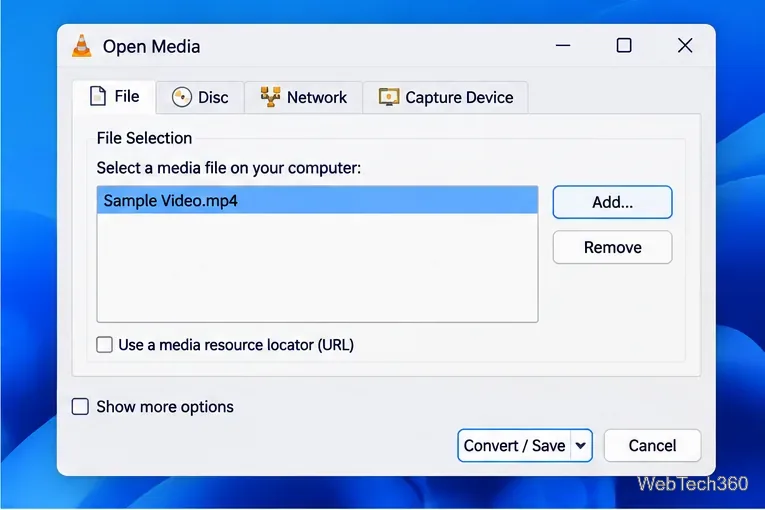The image size is (765, 510).
Task: Switch to the File tab
Action: pos(115,97)
